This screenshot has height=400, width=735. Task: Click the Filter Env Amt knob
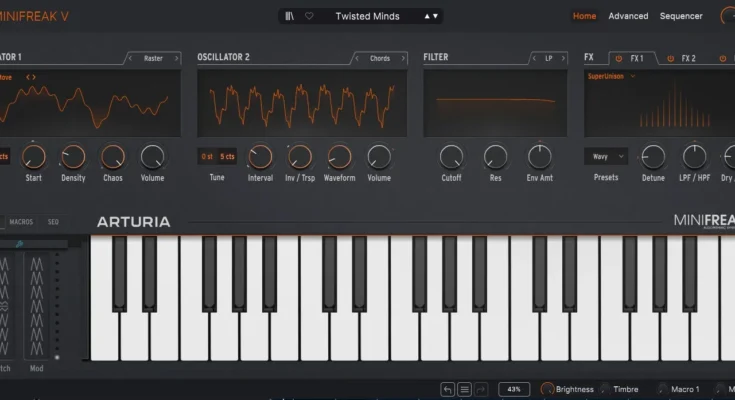coord(540,157)
